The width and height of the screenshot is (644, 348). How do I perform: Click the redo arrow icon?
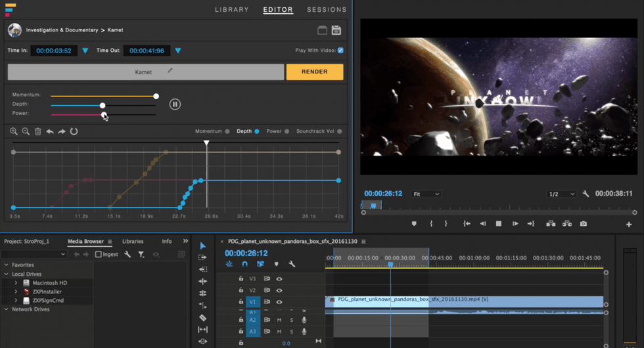coord(62,131)
